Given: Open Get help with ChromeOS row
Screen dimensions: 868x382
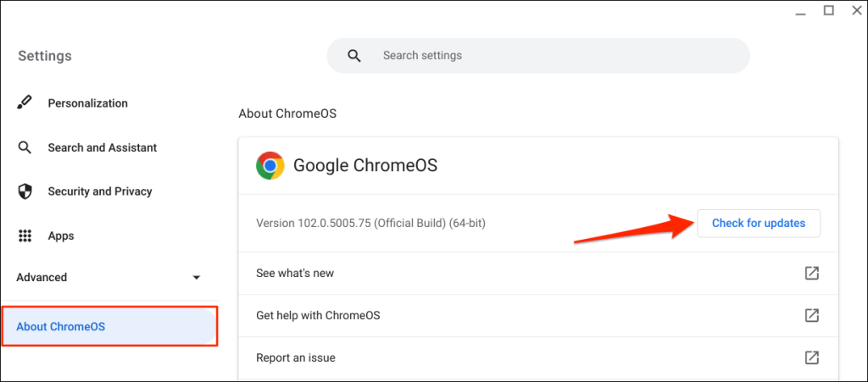Looking at the screenshot, I should coord(318,315).
